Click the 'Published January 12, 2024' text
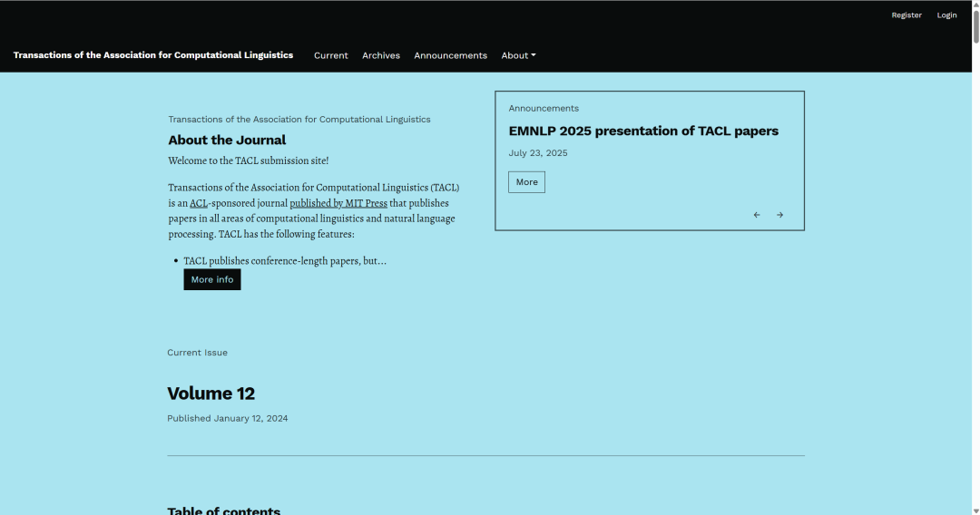Viewport: 980px width, 515px height. click(x=228, y=418)
